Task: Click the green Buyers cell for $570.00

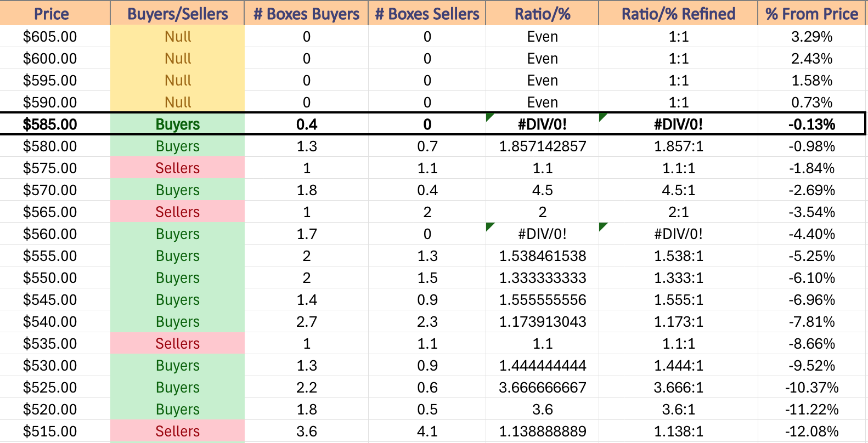Action: tap(177, 190)
